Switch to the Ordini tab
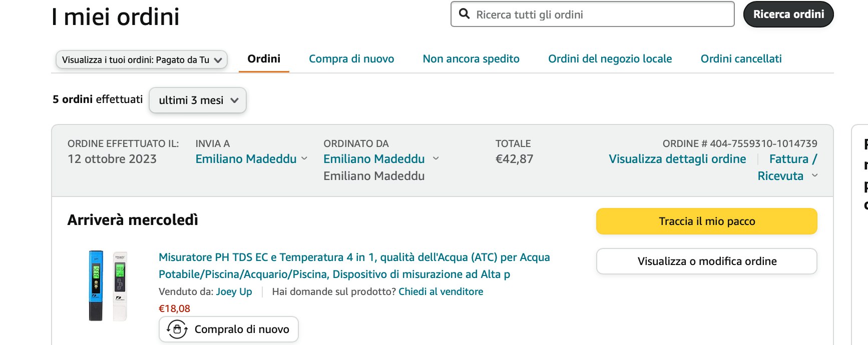 click(264, 59)
